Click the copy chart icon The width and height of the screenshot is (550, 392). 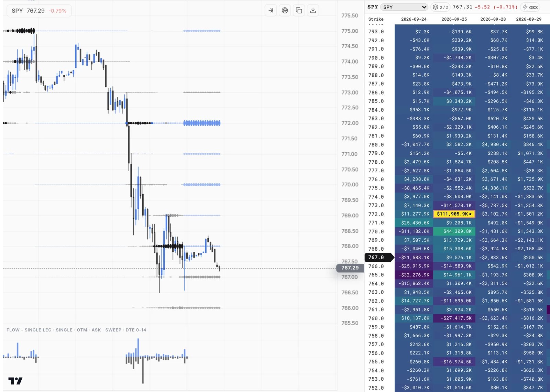coord(299,10)
